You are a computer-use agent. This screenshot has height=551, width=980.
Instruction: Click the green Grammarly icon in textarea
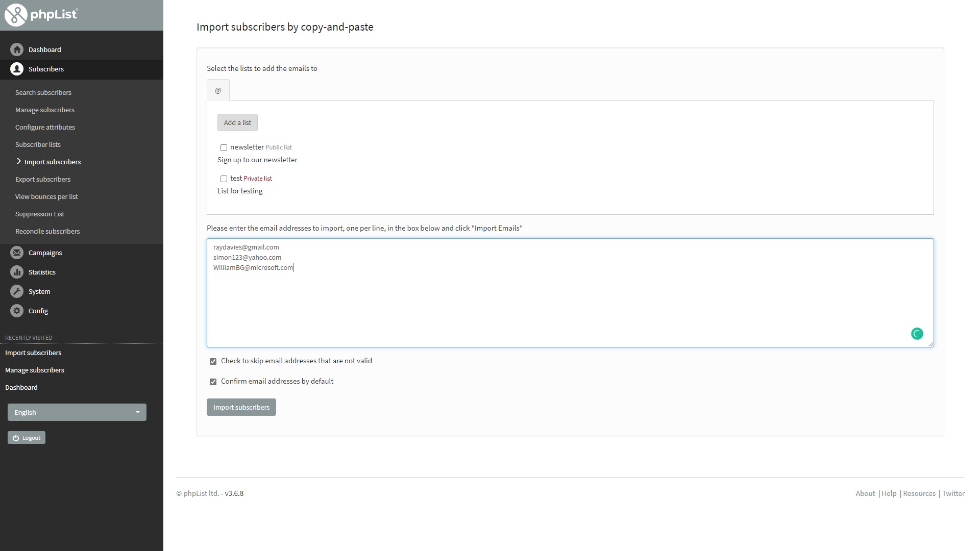click(917, 334)
